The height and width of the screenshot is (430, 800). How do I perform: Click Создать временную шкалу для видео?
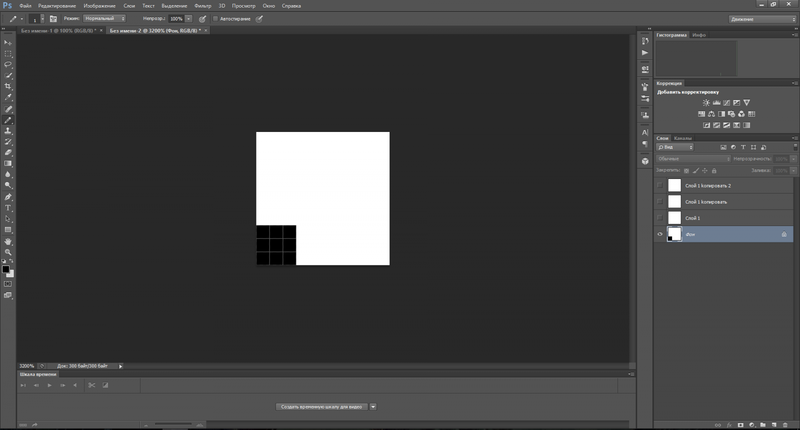click(x=321, y=407)
